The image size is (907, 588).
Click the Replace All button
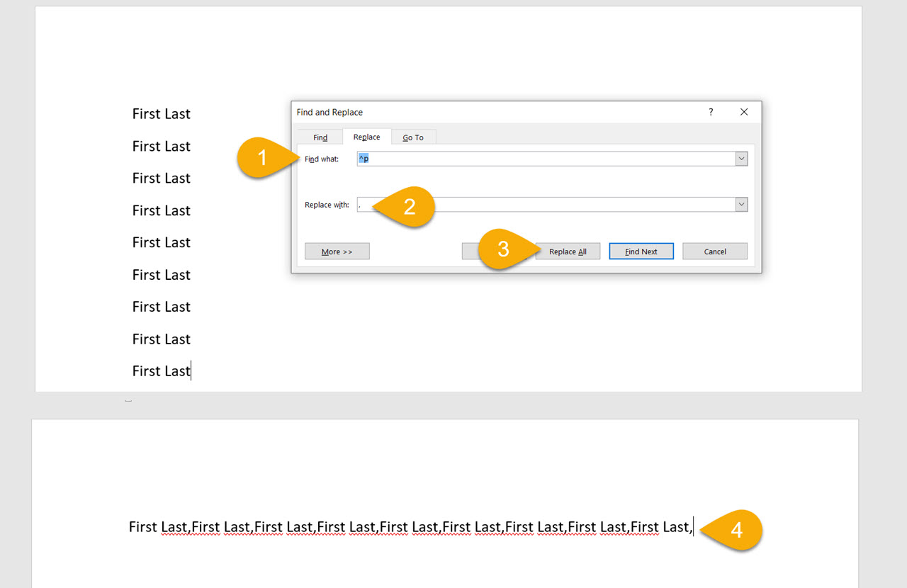click(x=568, y=251)
